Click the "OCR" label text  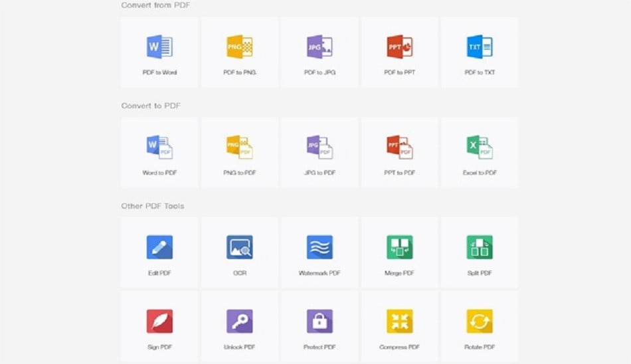pyautogui.click(x=240, y=273)
